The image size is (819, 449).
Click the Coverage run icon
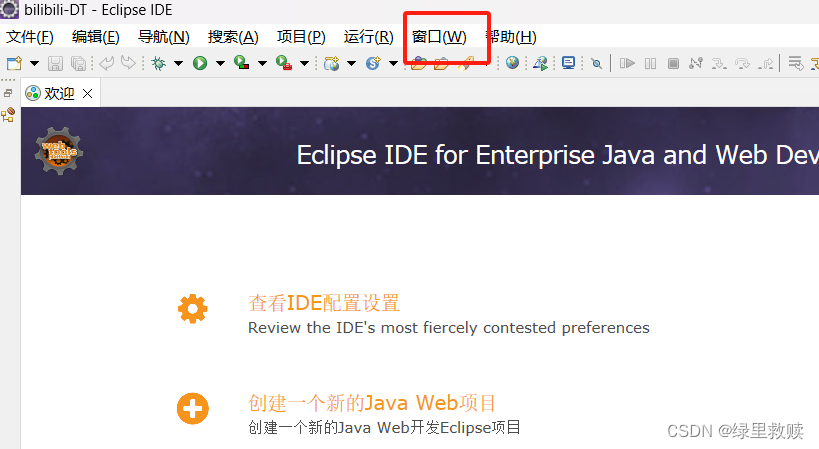[241, 63]
